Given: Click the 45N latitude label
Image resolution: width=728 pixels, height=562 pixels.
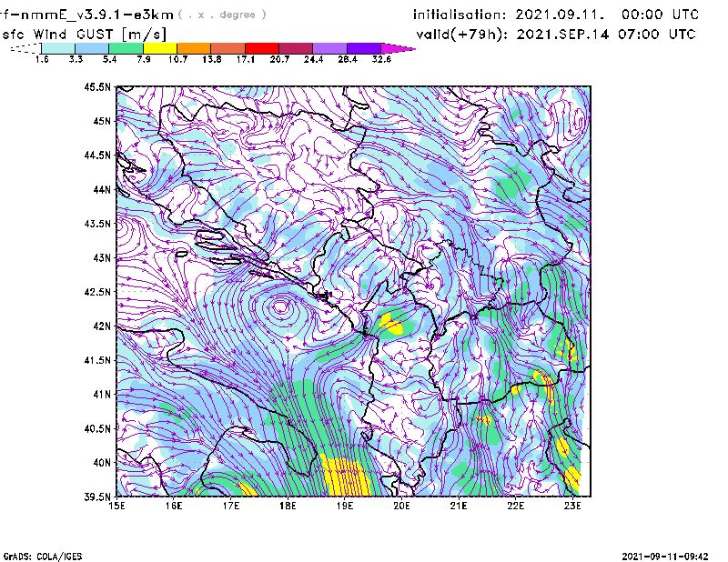Looking at the screenshot, I should 102,121.
